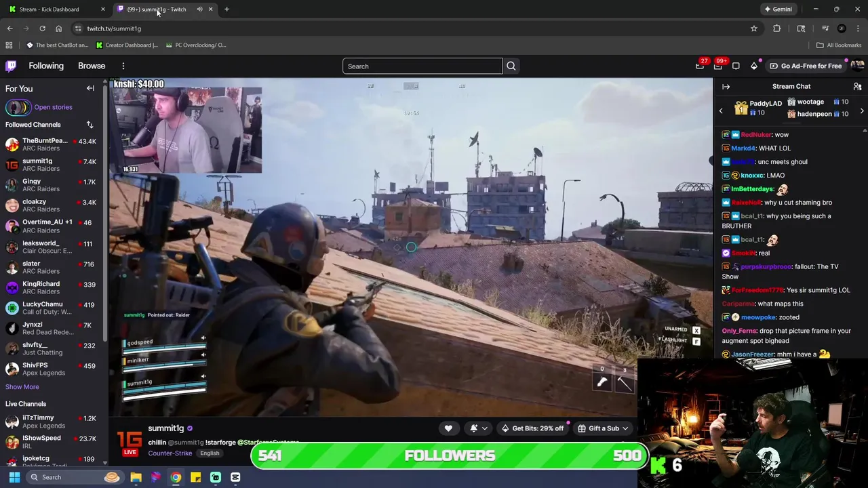This screenshot has width=868, height=488.
Task: Click Go Ad-Free for Free button
Action: coord(806,66)
